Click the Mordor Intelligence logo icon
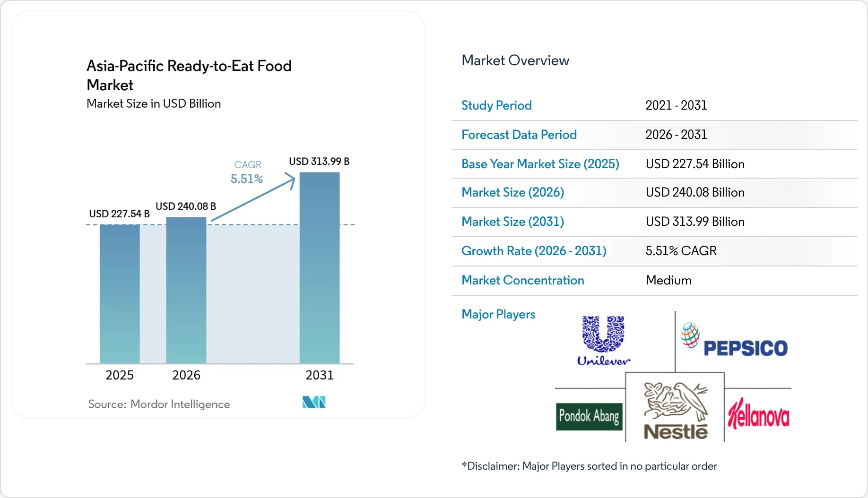The height and width of the screenshot is (498, 868). (x=314, y=402)
